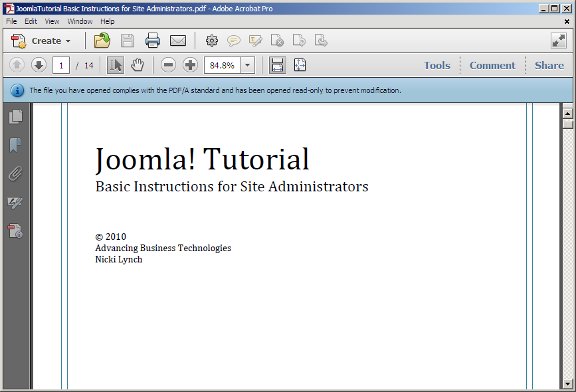The width and height of the screenshot is (576, 392).
Task: Activate the Hand pan tool
Action: pyautogui.click(x=138, y=65)
